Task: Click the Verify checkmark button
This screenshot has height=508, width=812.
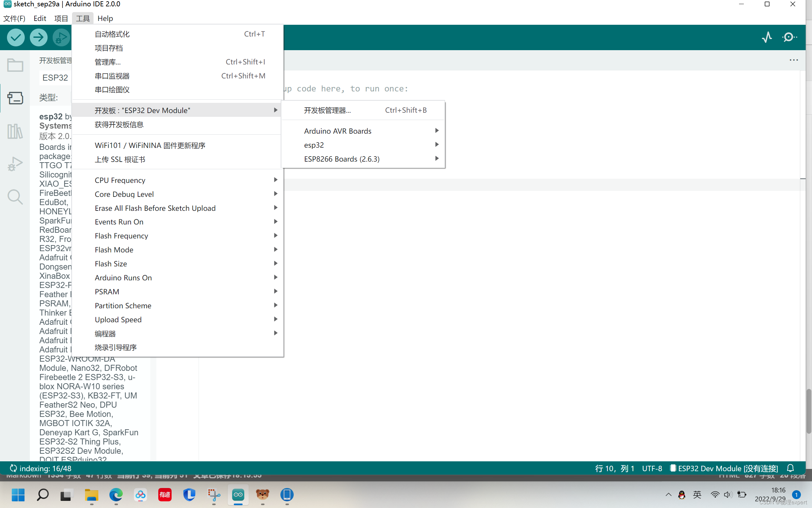Action: click(x=16, y=37)
